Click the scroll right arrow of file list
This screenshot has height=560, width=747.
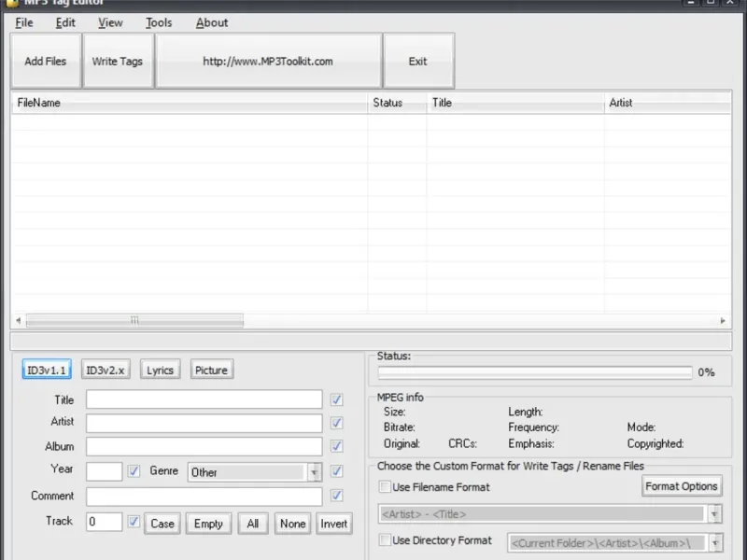pos(723,320)
